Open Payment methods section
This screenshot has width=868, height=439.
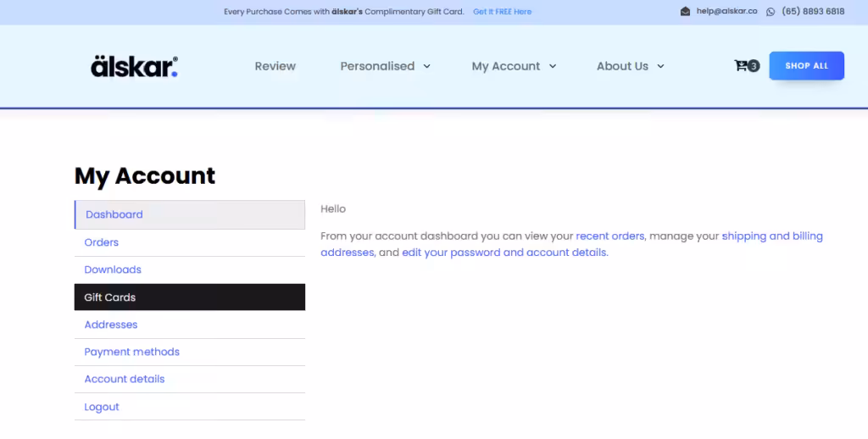(132, 352)
